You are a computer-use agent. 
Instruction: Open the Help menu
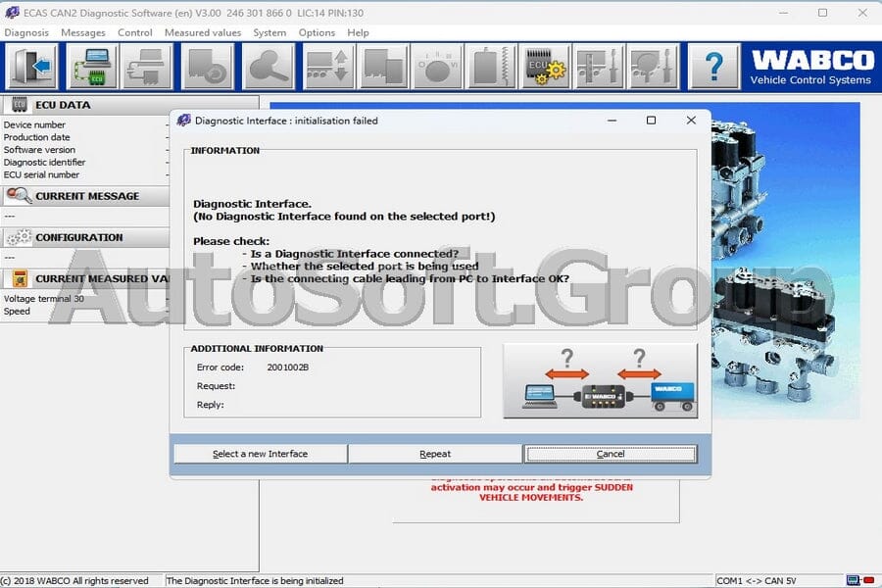(358, 32)
